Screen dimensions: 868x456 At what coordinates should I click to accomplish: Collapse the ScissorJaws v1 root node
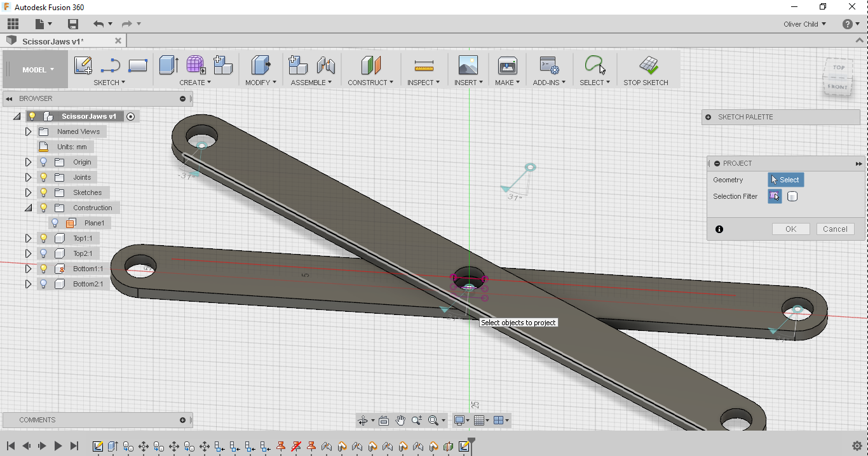(17, 116)
